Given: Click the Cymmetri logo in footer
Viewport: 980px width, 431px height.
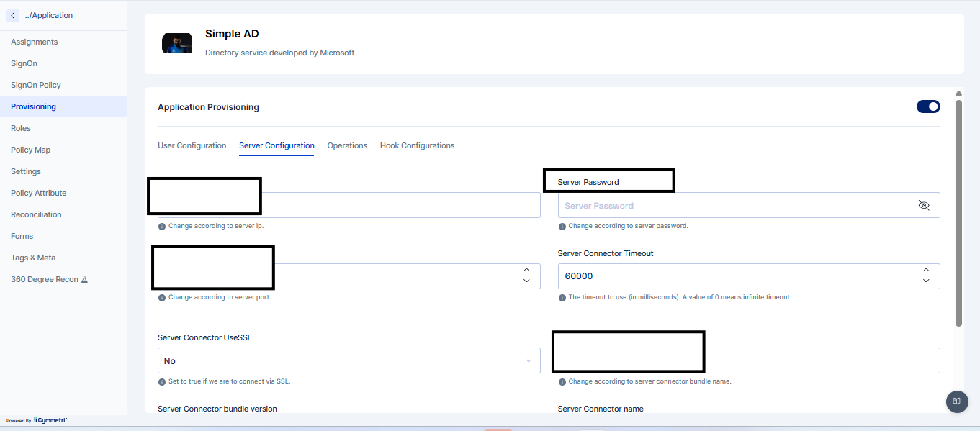Looking at the screenshot, I should [50, 420].
